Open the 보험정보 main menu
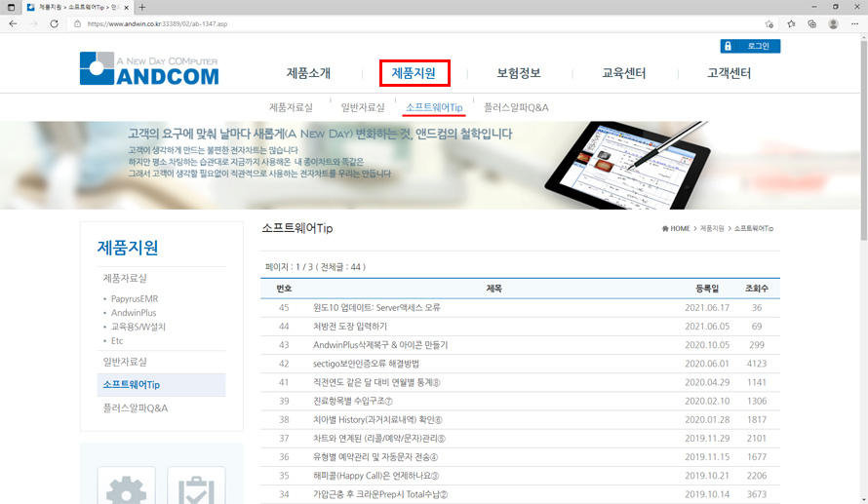The image size is (868, 504). click(519, 73)
